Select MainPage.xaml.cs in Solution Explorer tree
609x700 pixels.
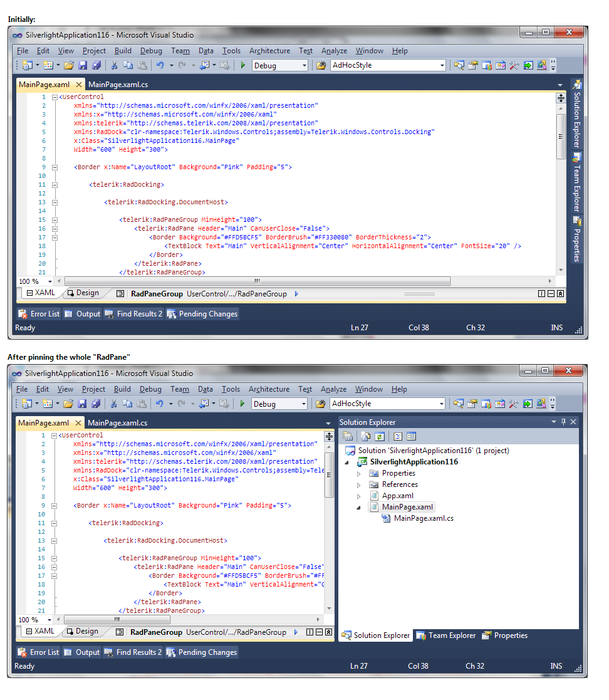424,518
